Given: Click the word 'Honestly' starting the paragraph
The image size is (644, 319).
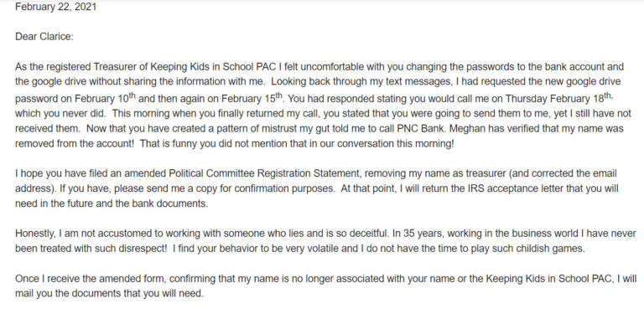Looking at the screenshot, I should point(34,234).
